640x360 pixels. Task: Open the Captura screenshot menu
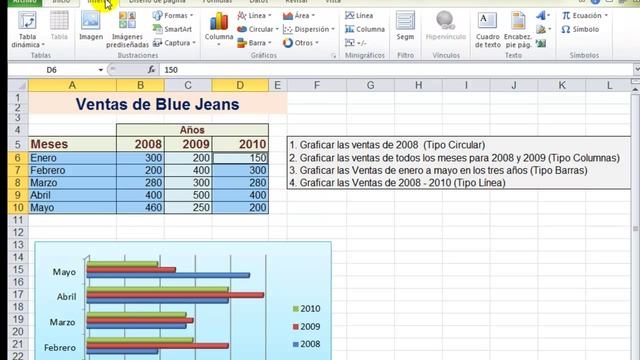174,42
